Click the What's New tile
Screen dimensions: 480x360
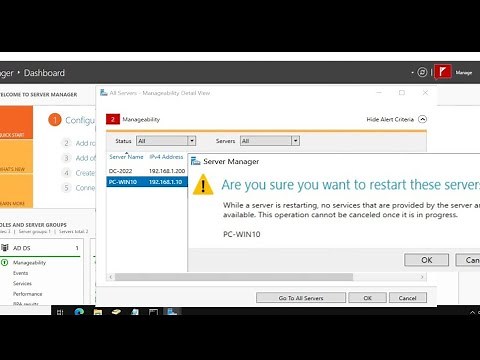[16, 156]
